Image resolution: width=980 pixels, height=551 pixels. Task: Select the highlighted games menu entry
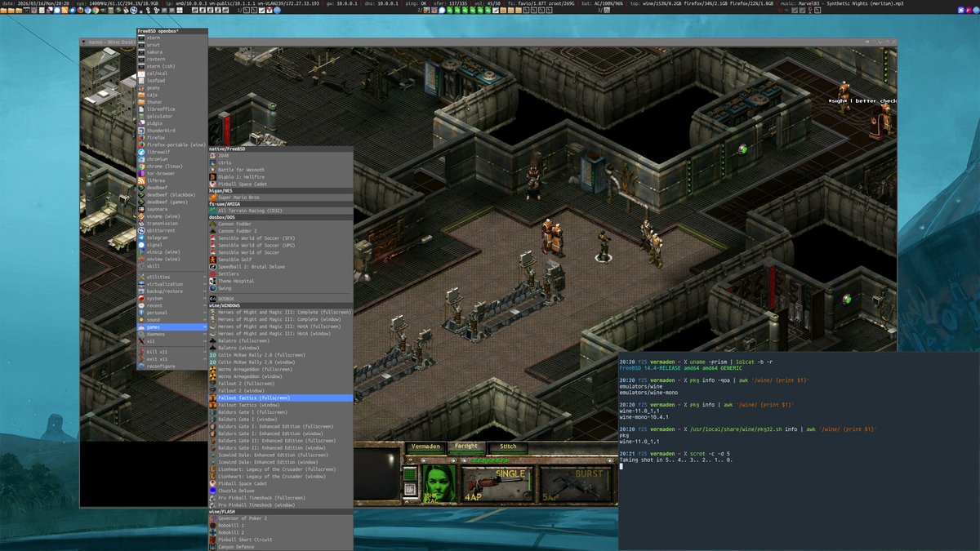(x=172, y=327)
